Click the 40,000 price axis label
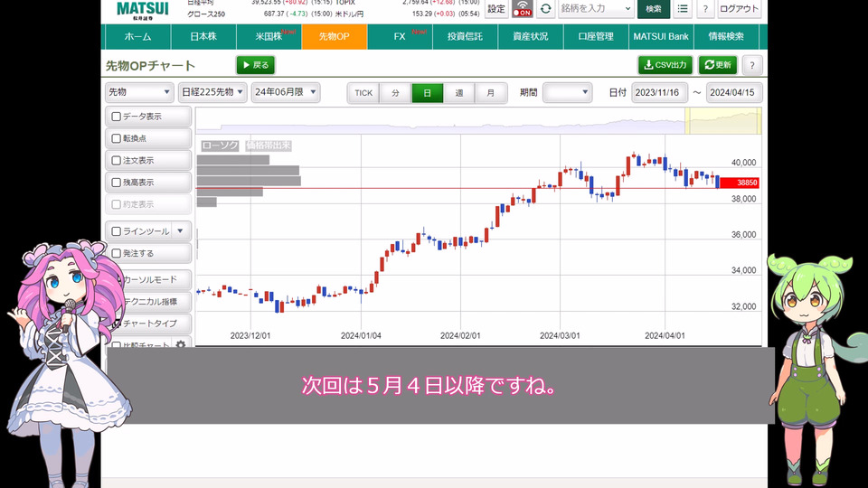The height and width of the screenshot is (488, 868). (743, 163)
